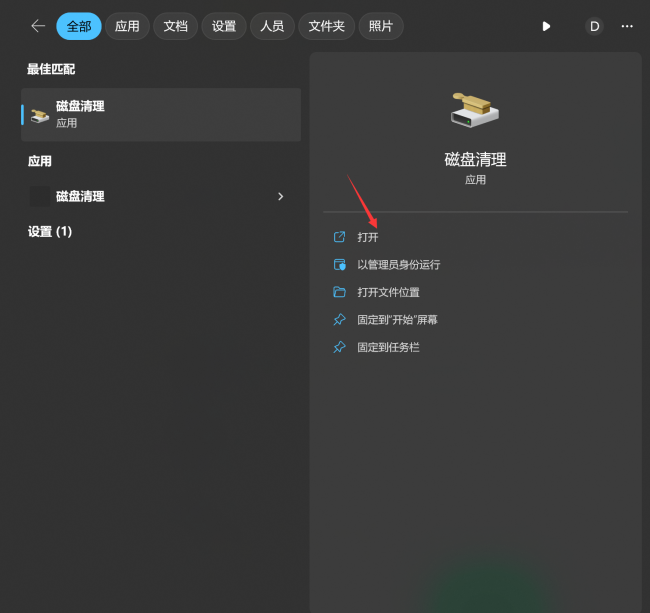Click the 磁盘清理 title in preview pane

(x=475, y=160)
